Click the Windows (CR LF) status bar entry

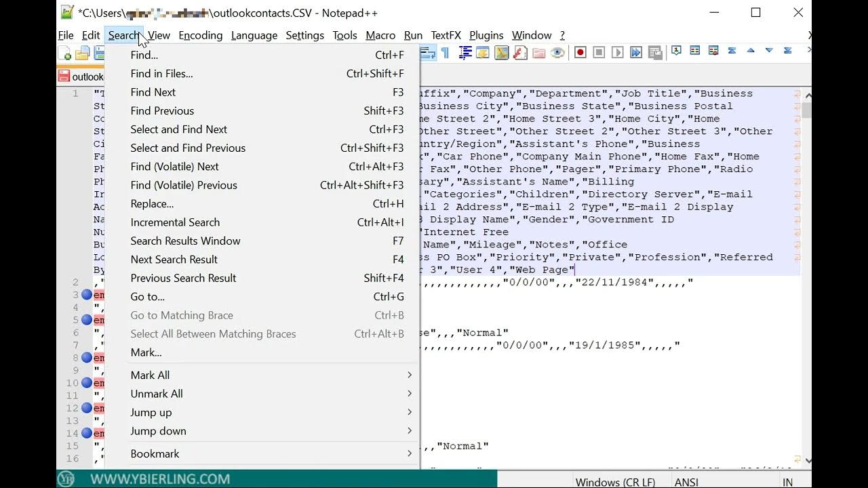pos(616,482)
